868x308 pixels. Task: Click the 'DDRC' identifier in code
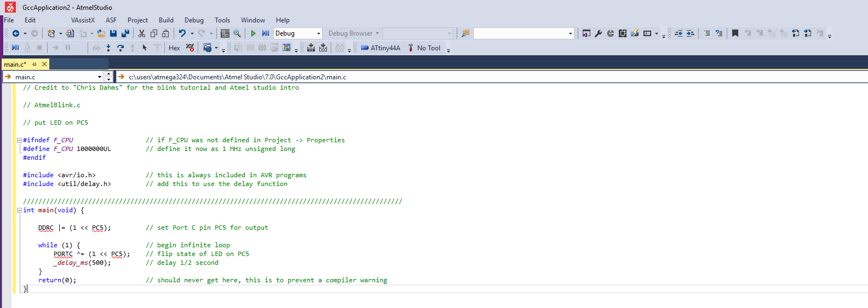[46, 228]
